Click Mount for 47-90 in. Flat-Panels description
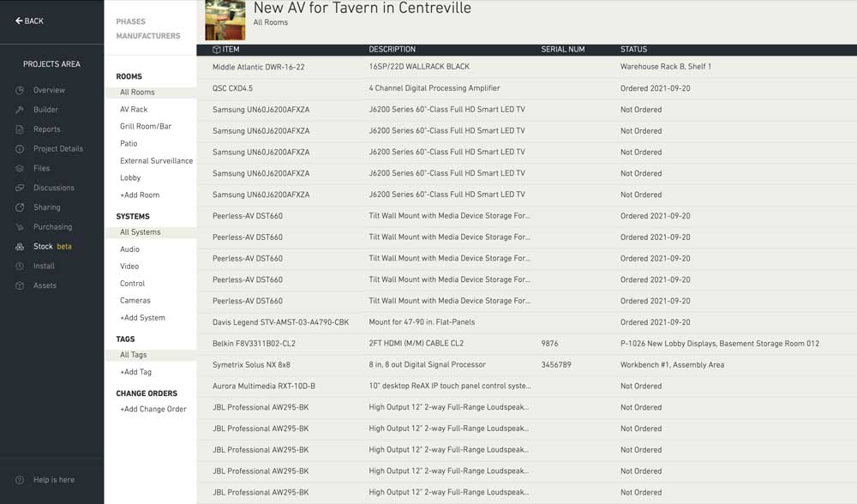Viewport: 857px width, 504px height. click(422, 322)
